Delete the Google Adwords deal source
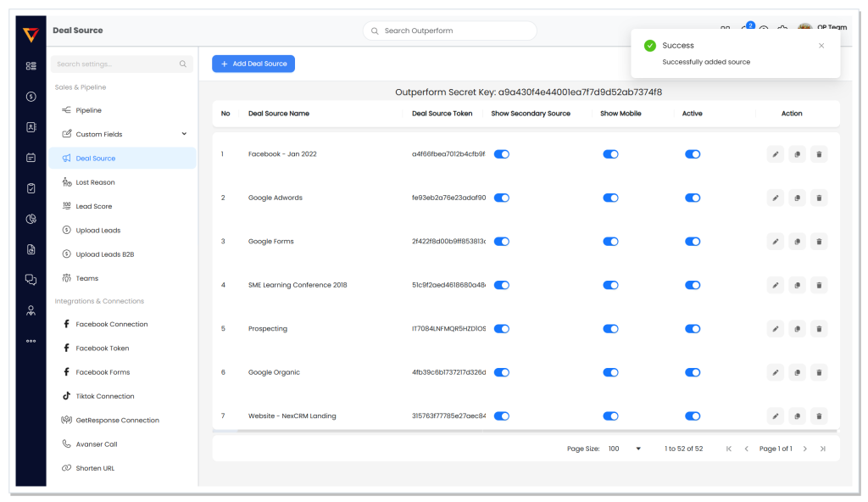The width and height of the screenshot is (868, 502). (x=819, y=198)
